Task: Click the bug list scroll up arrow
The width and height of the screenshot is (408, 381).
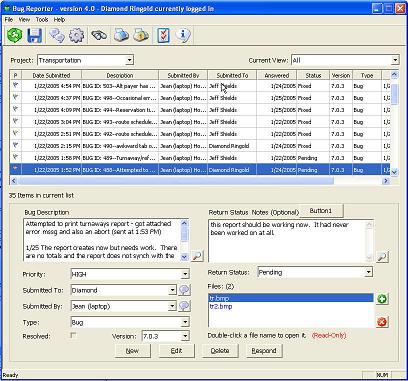Action: 394,75
